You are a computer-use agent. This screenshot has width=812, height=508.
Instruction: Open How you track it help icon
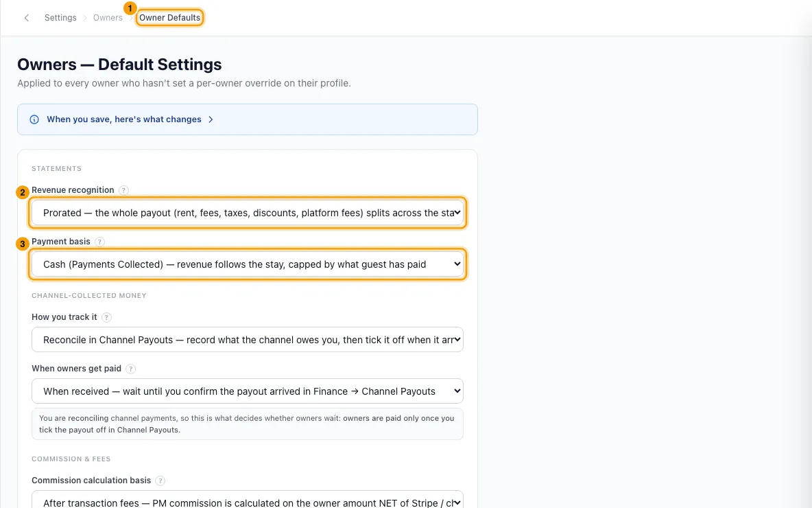pos(106,317)
